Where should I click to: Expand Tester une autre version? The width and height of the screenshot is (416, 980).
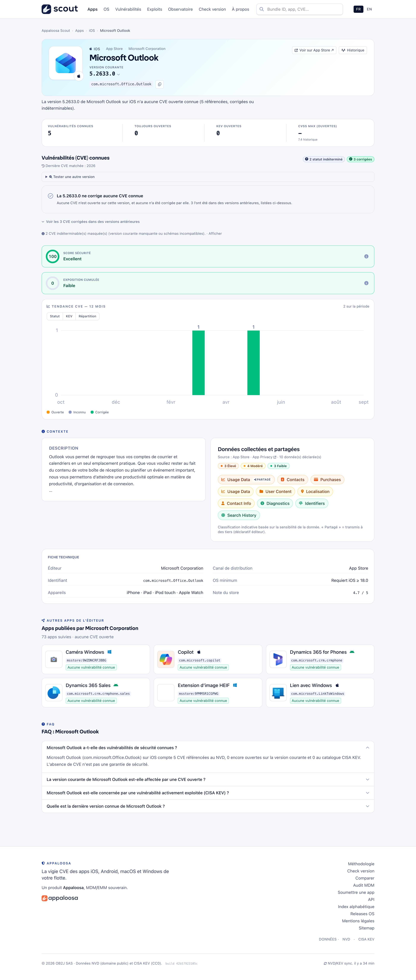[208, 177]
